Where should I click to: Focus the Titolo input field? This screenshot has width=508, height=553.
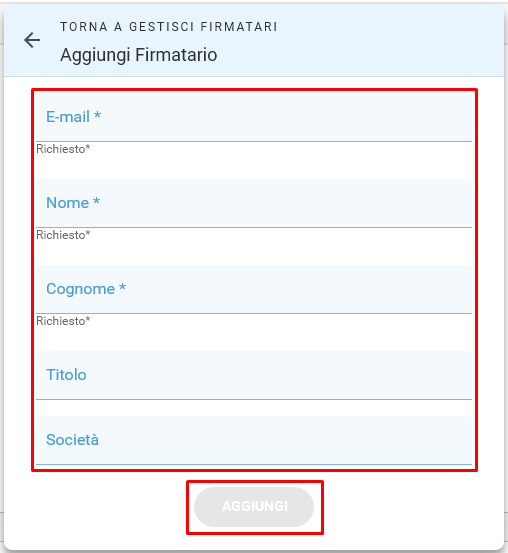pyautogui.click(x=254, y=376)
